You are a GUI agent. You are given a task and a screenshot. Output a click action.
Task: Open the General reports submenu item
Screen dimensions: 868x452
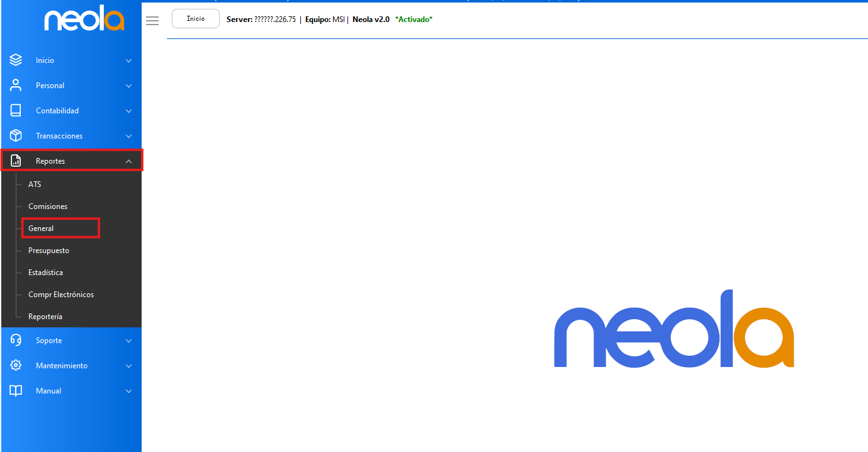pyautogui.click(x=42, y=229)
